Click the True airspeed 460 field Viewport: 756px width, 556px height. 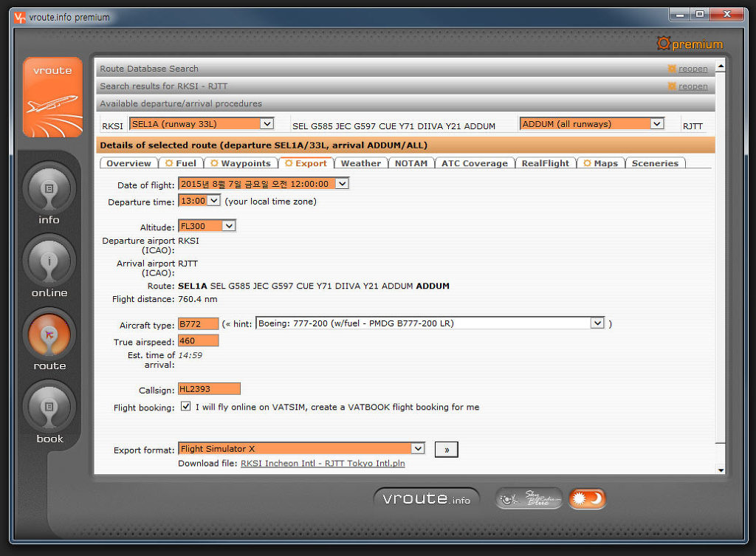click(198, 340)
